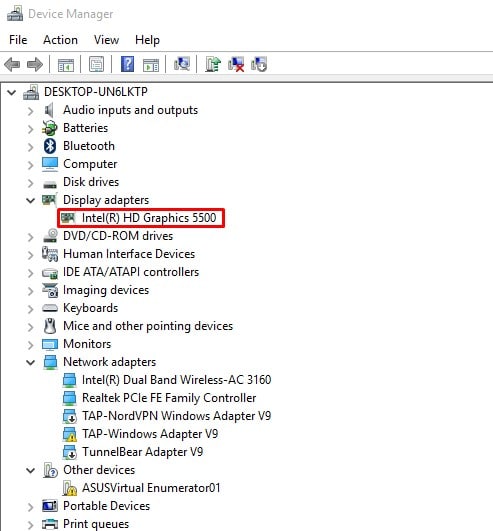
Task: Click the Back arrow toolbar button
Action: point(12,64)
